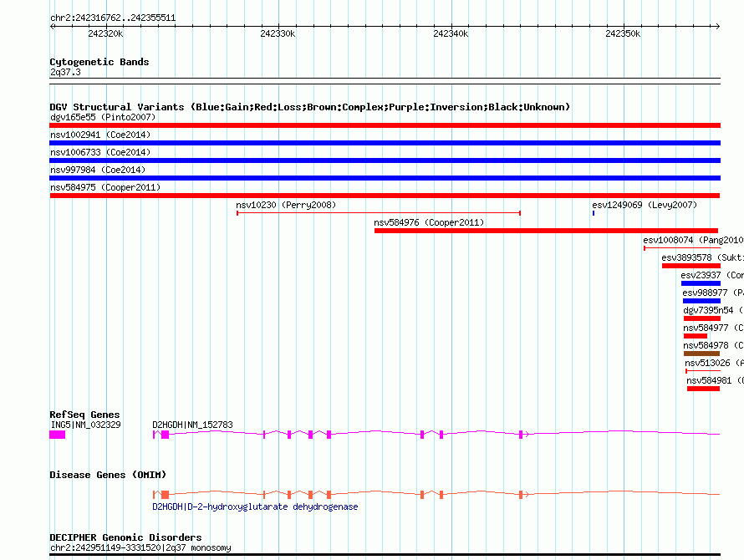
Task: Click the brown nsv584978 complex variant bar
Action: pos(701,354)
